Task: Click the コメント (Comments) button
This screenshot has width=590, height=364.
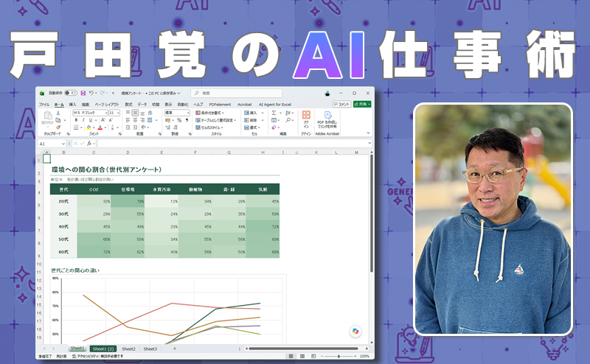Action: (341, 104)
